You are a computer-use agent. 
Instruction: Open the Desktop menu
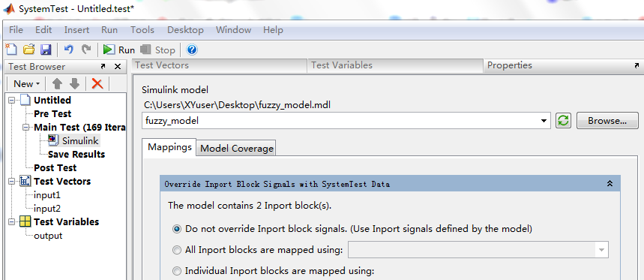pos(185,30)
